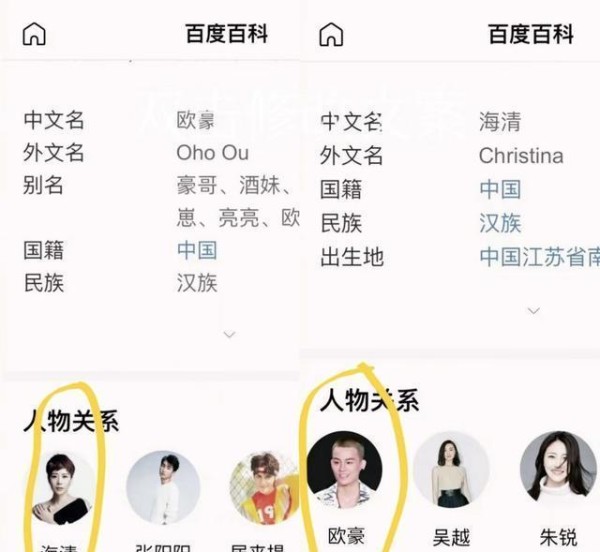Tap the home icon on right page
The width and height of the screenshot is (600, 552).
(x=331, y=34)
